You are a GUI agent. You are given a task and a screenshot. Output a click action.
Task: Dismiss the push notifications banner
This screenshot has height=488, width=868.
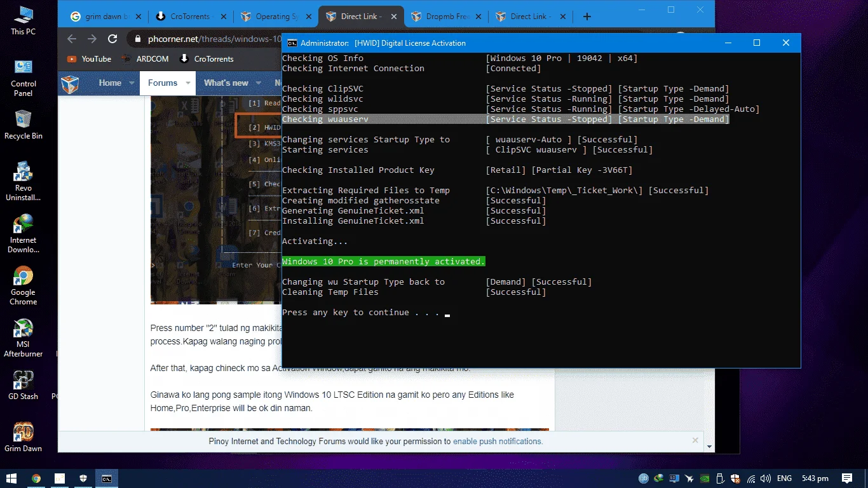[695, 440]
